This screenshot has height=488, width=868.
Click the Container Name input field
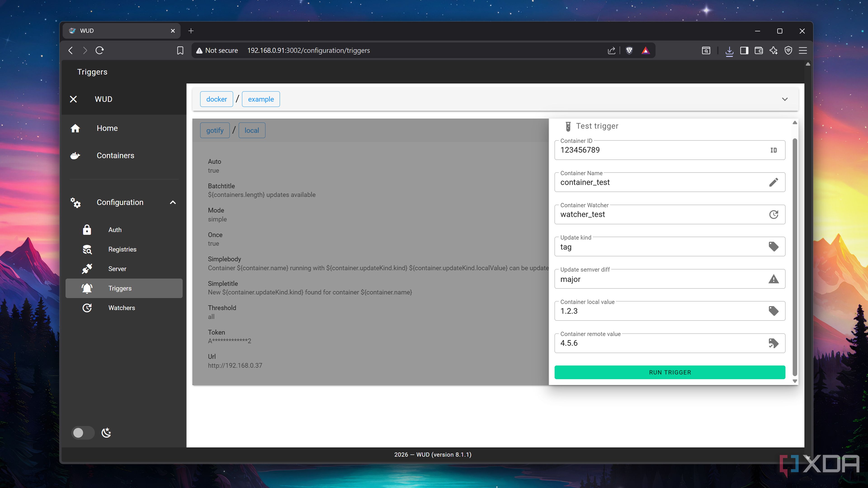[x=660, y=183]
